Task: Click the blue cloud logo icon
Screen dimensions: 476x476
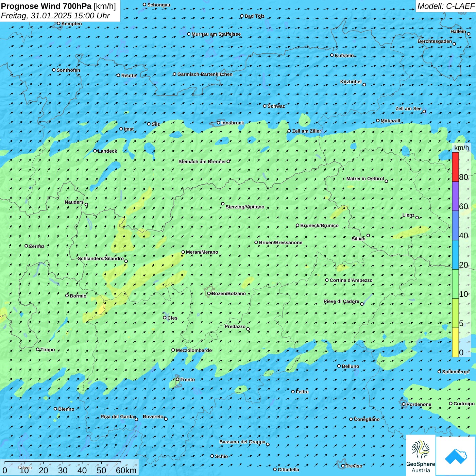Action: [456, 456]
